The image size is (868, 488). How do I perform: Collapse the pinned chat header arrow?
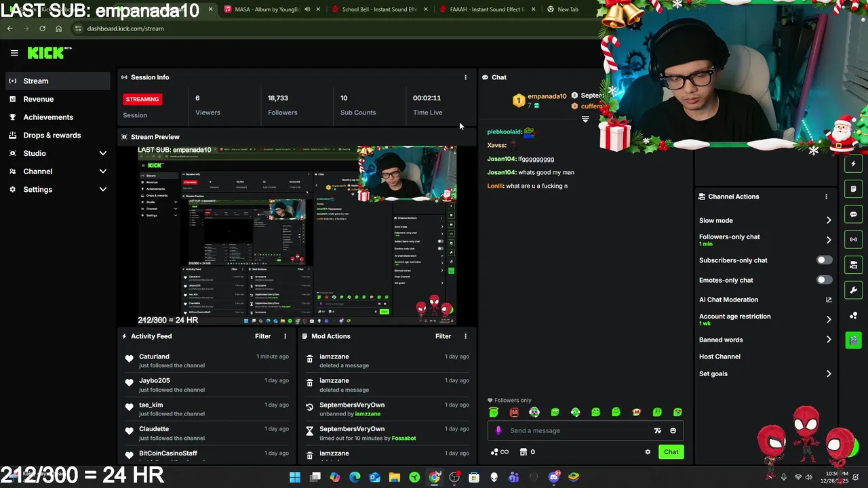(x=585, y=119)
